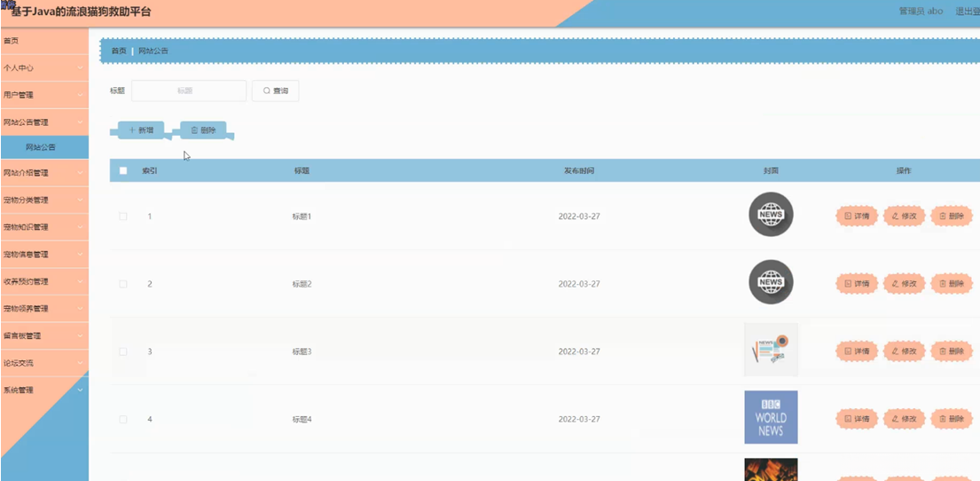Expand the 宠物分类管理 sidebar chevron
This screenshot has width=980, height=481.
pyautogui.click(x=80, y=201)
